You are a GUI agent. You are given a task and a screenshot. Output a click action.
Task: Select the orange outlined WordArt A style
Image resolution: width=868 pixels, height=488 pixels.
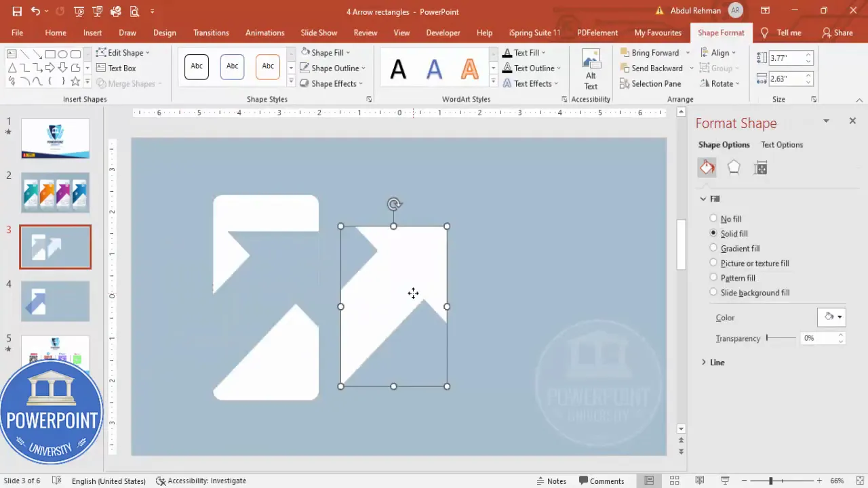tap(469, 68)
